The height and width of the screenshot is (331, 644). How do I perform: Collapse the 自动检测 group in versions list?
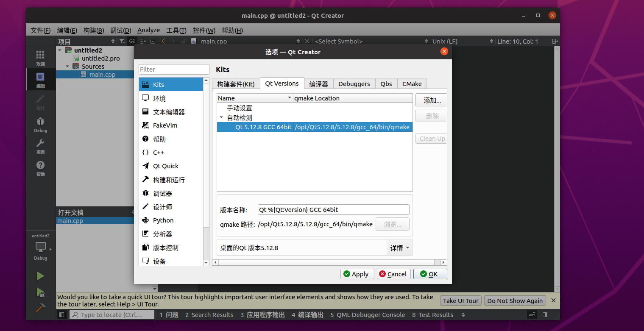tap(221, 118)
